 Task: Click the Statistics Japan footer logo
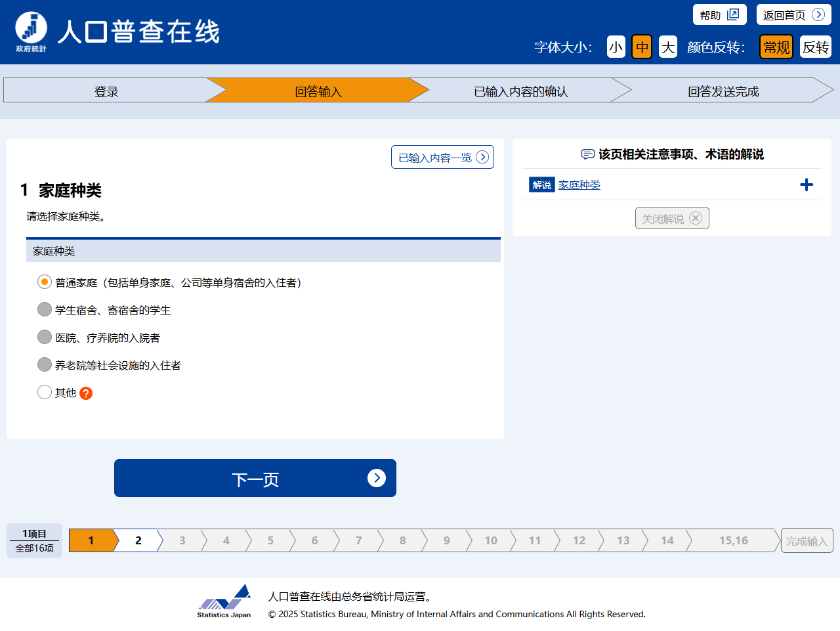pyautogui.click(x=224, y=601)
